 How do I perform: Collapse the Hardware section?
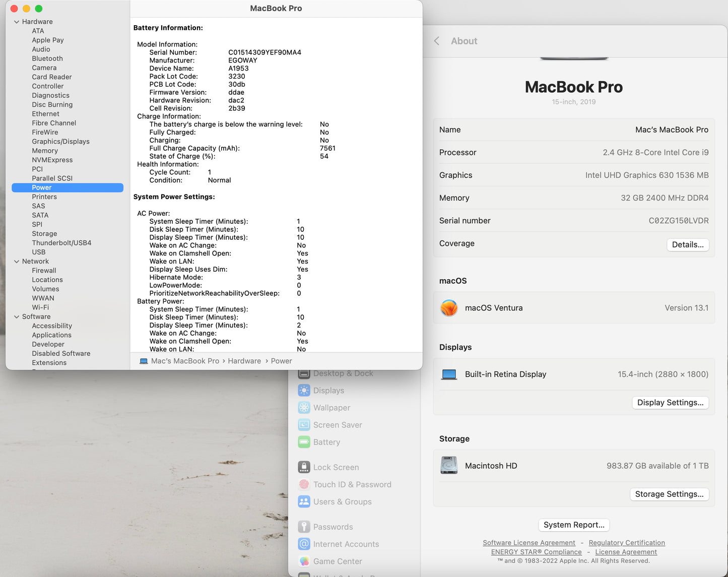(17, 21)
